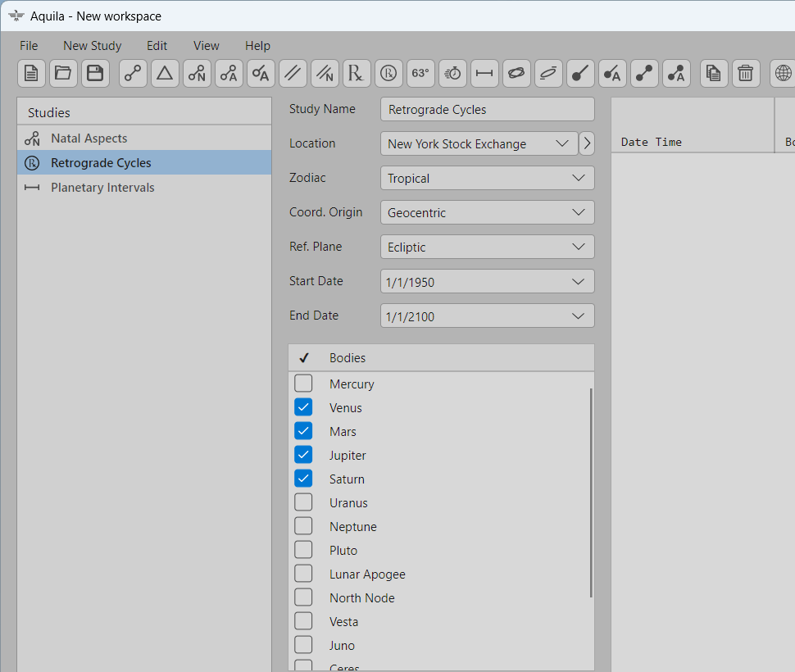This screenshot has height=672, width=795.
Task: Tick the Vesta checkbox
Action: click(x=303, y=621)
